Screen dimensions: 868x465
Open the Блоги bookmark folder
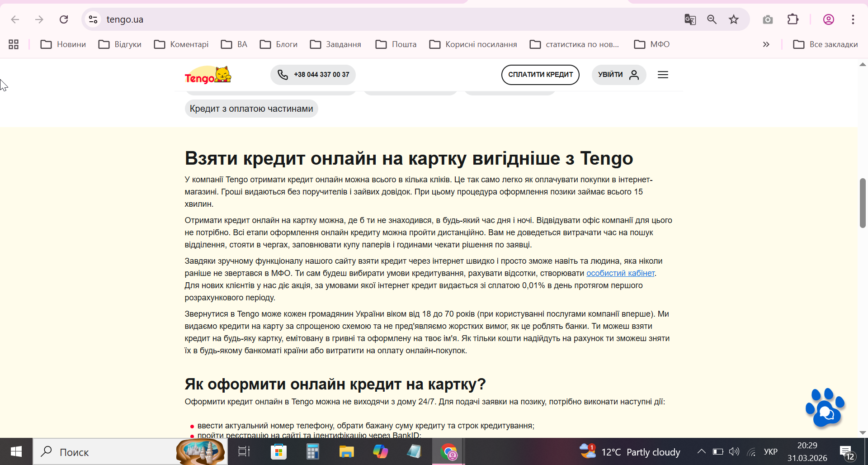coord(278,44)
